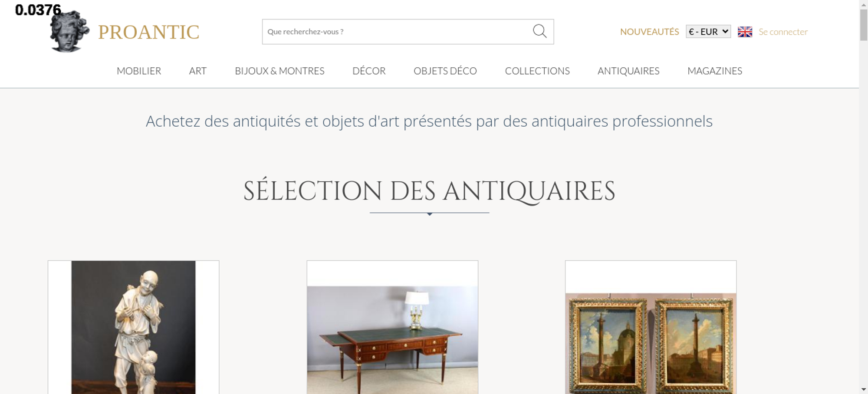Viewport: 868px width, 394px height.
Task: Open the mahogany desk with lamp thumbnail
Action: (392, 327)
